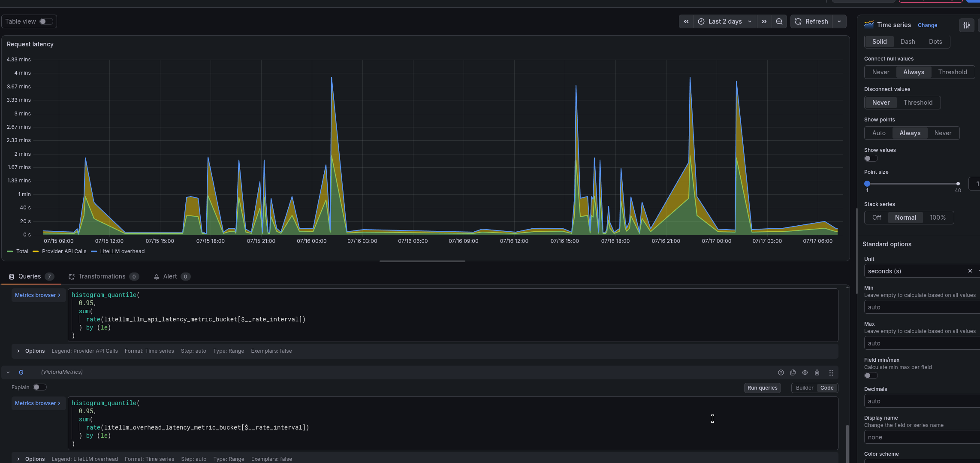
Task: Click the Point size slider handle
Action: tap(867, 184)
